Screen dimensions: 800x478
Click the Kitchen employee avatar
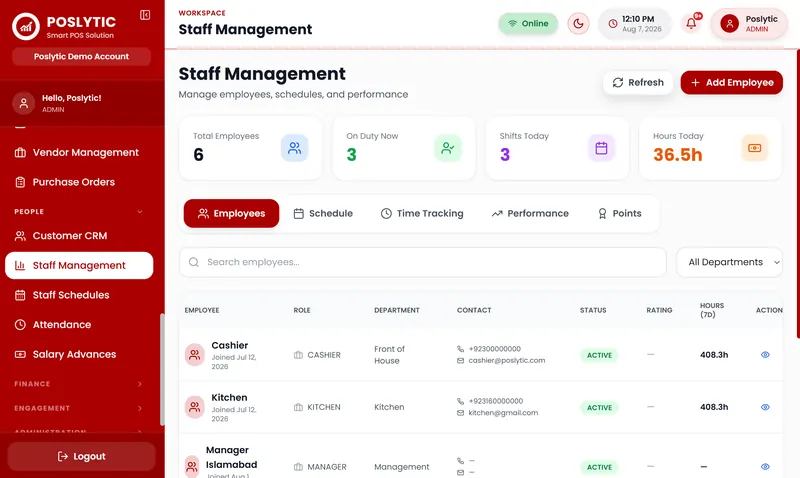(x=194, y=407)
